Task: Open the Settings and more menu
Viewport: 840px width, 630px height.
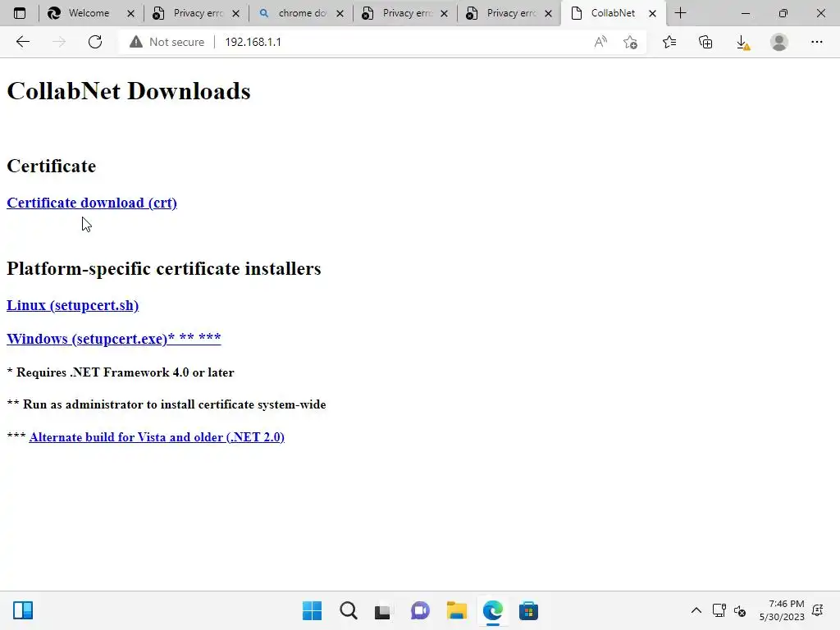Action: 816,42
